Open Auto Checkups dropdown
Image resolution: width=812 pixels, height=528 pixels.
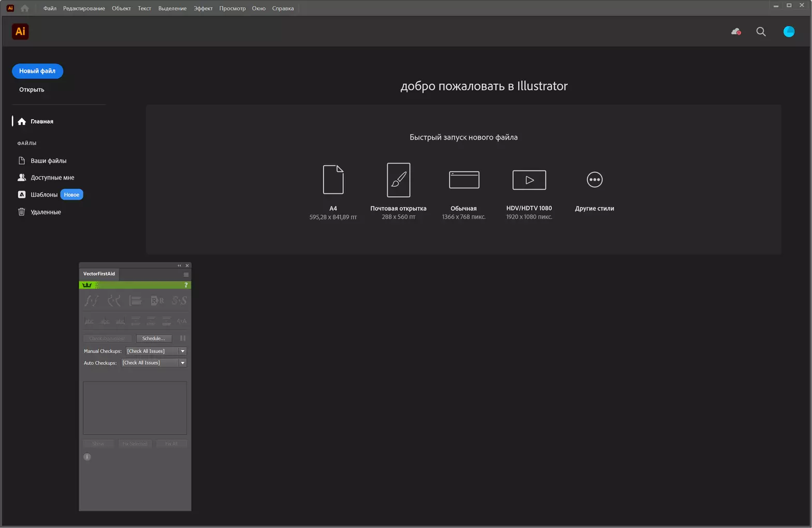(154, 363)
